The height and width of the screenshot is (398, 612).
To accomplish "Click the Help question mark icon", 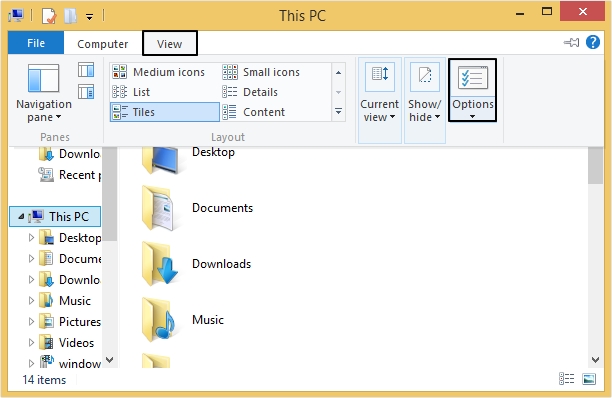I will click(x=593, y=42).
